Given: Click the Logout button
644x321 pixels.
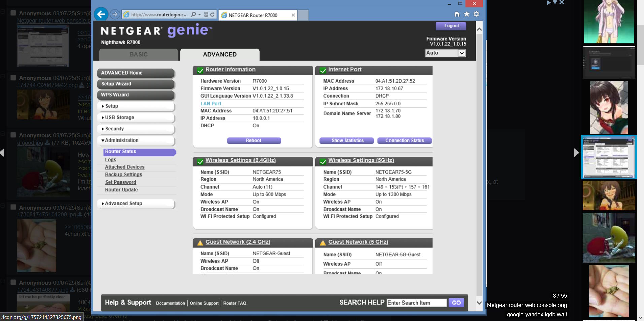Looking at the screenshot, I should coord(451,26).
